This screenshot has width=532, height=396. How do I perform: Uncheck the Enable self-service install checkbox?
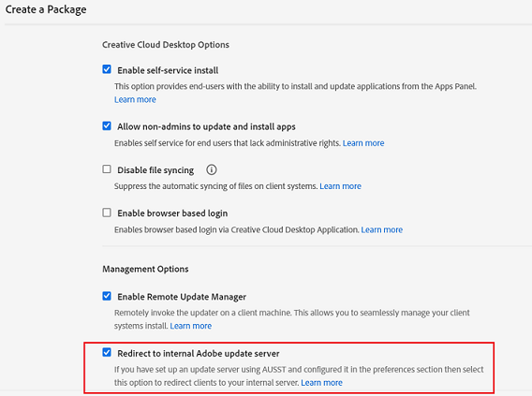click(x=107, y=69)
